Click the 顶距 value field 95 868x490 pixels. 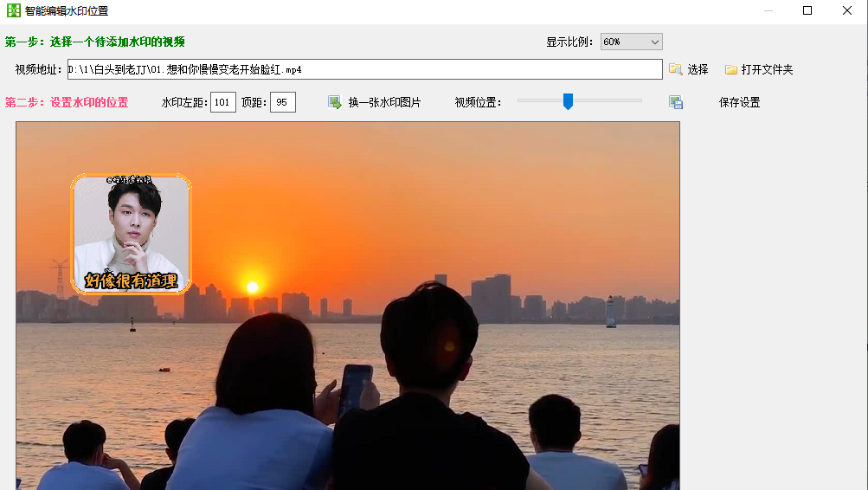(x=283, y=102)
